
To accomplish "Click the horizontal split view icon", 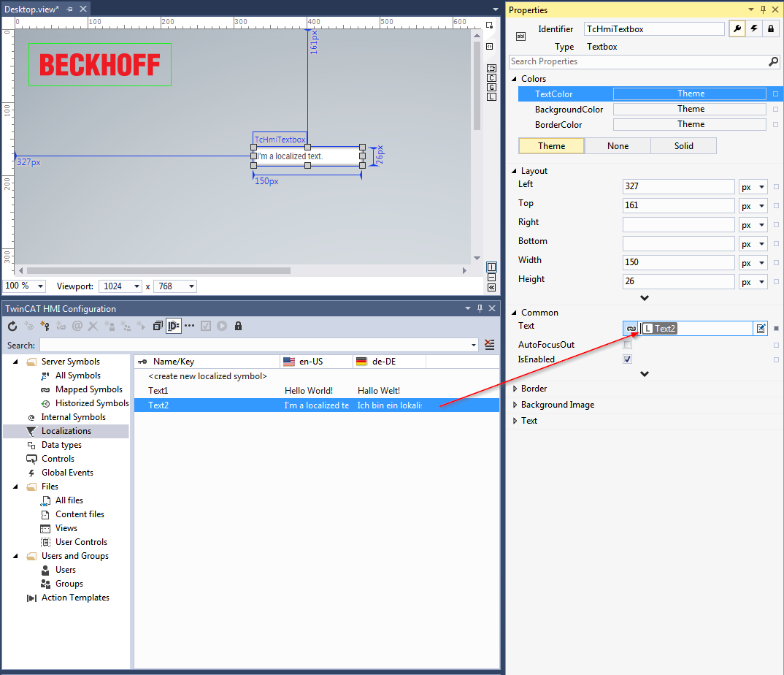I will click(x=491, y=277).
